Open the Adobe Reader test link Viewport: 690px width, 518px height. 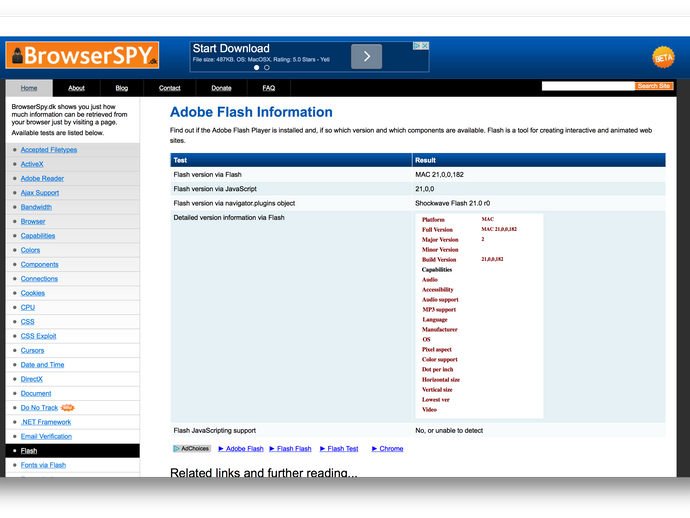42,178
